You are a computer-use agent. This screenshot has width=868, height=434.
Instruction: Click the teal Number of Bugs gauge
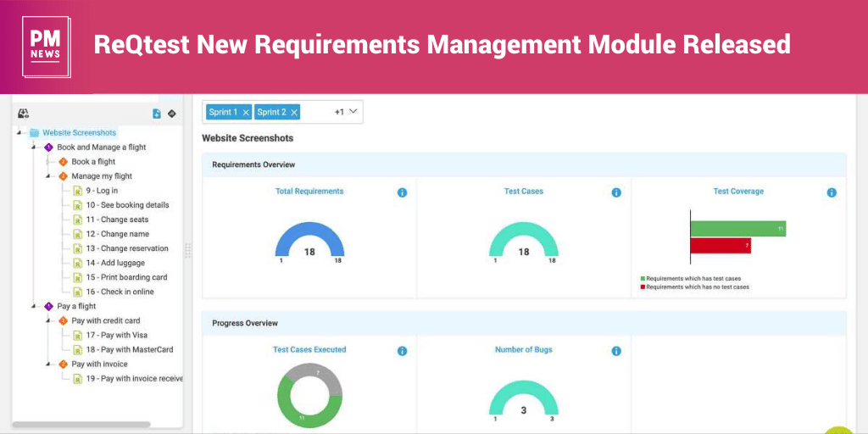(x=524, y=387)
